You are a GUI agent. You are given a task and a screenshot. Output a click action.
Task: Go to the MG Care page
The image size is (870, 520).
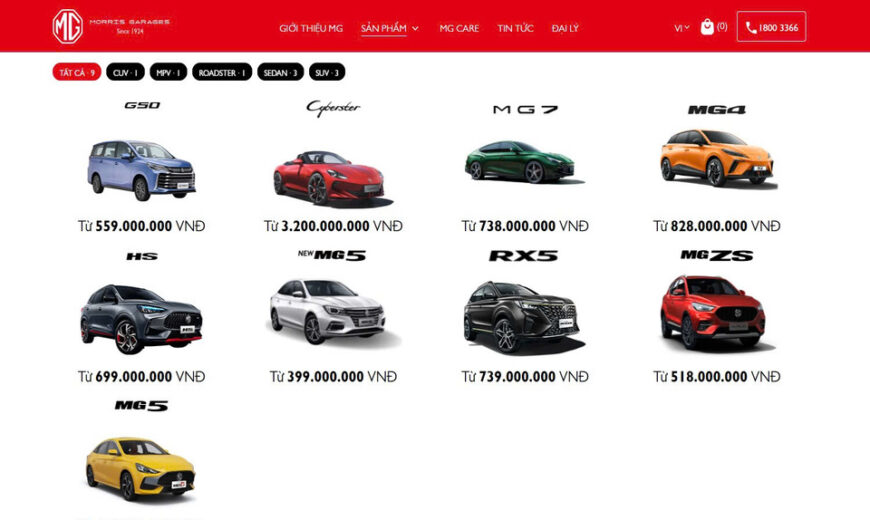(x=459, y=28)
